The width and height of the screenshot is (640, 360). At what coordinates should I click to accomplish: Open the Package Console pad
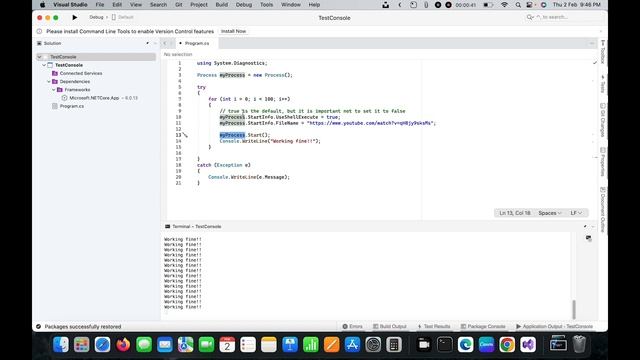tap(483, 327)
